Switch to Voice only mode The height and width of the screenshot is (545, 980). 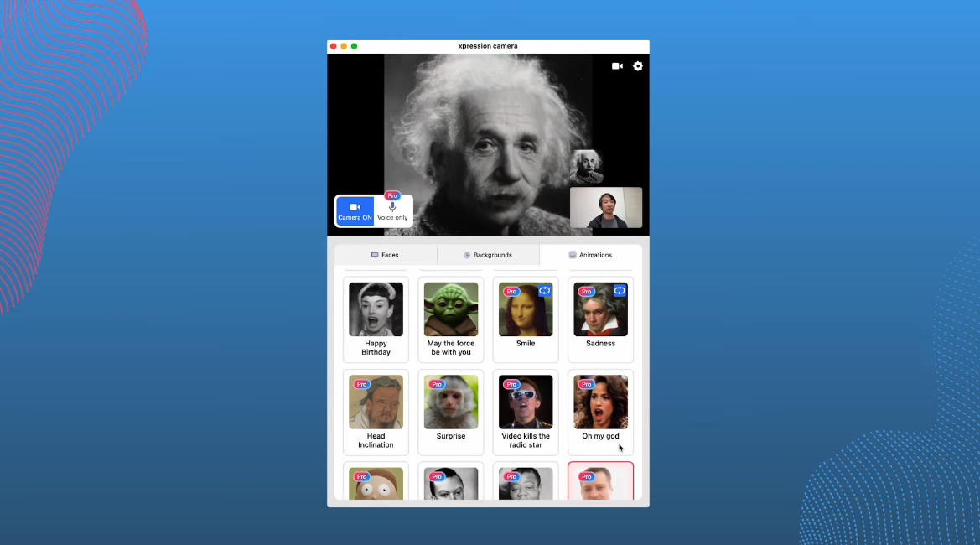[x=392, y=210]
